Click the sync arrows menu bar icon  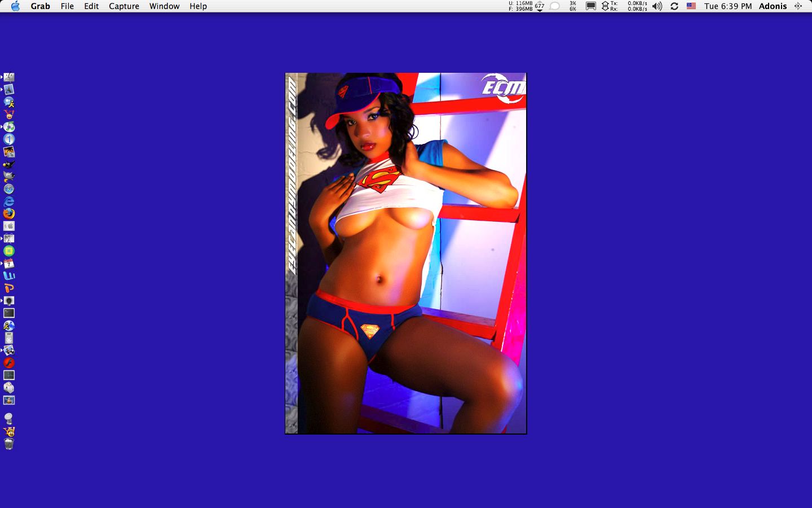(x=674, y=6)
